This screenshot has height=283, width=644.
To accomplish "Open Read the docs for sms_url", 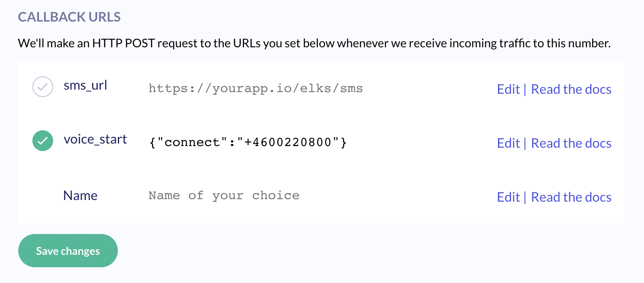I will [x=571, y=89].
